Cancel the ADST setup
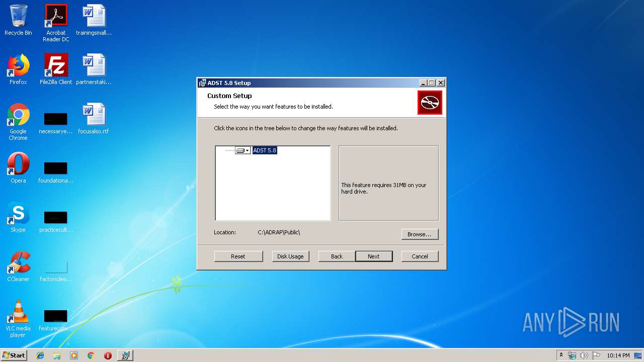 [x=420, y=256]
